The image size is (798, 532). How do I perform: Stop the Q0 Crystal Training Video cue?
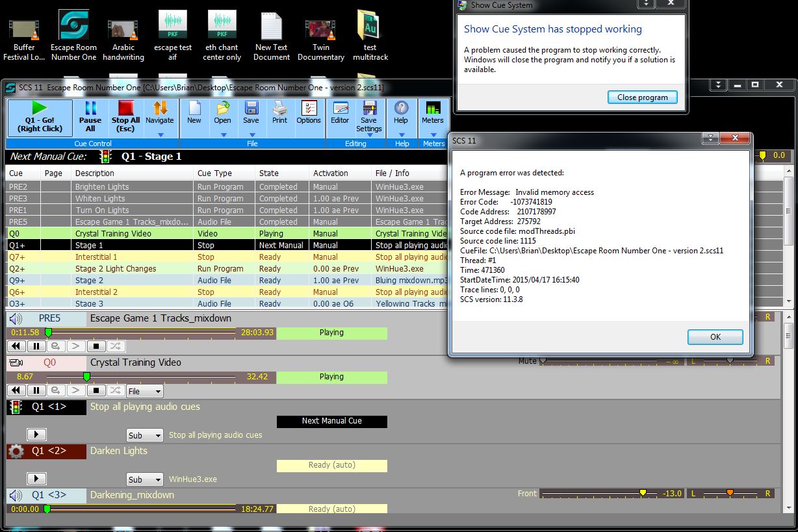[96, 390]
